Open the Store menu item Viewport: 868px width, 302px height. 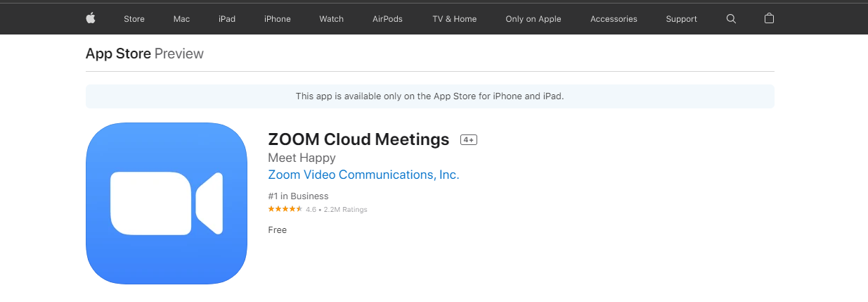click(134, 19)
